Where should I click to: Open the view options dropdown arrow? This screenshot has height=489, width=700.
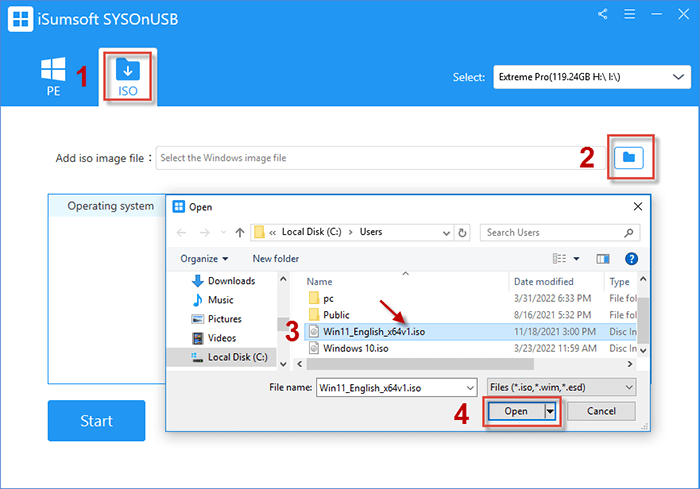click(576, 259)
